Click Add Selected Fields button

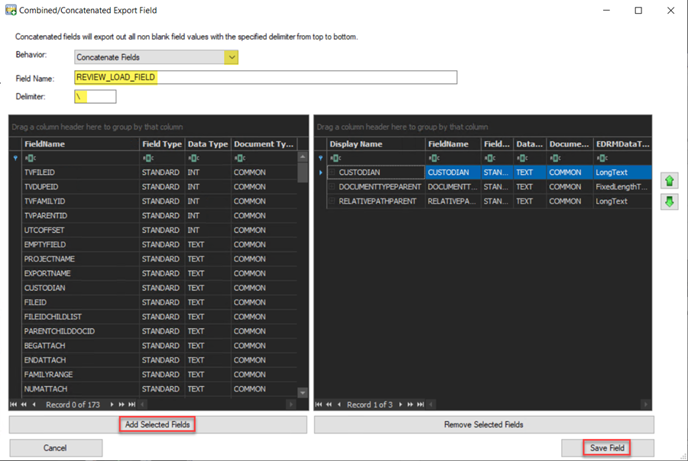coord(158,425)
